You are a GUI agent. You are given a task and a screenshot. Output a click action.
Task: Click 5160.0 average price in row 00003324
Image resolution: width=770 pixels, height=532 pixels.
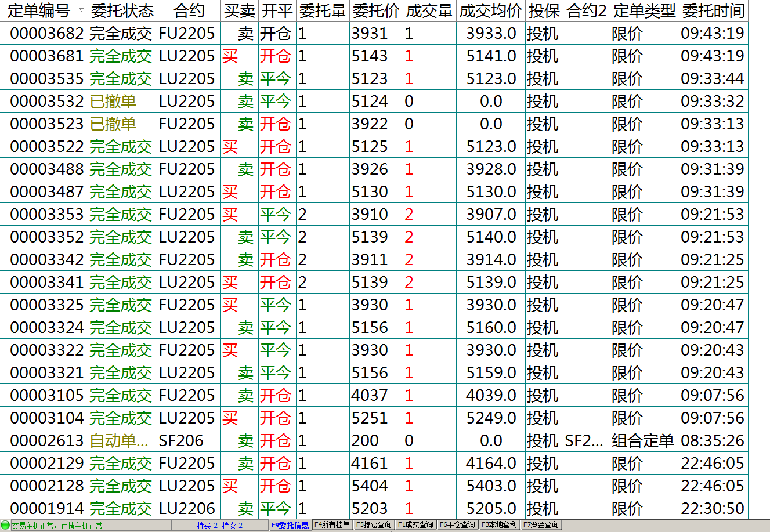click(491, 328)
